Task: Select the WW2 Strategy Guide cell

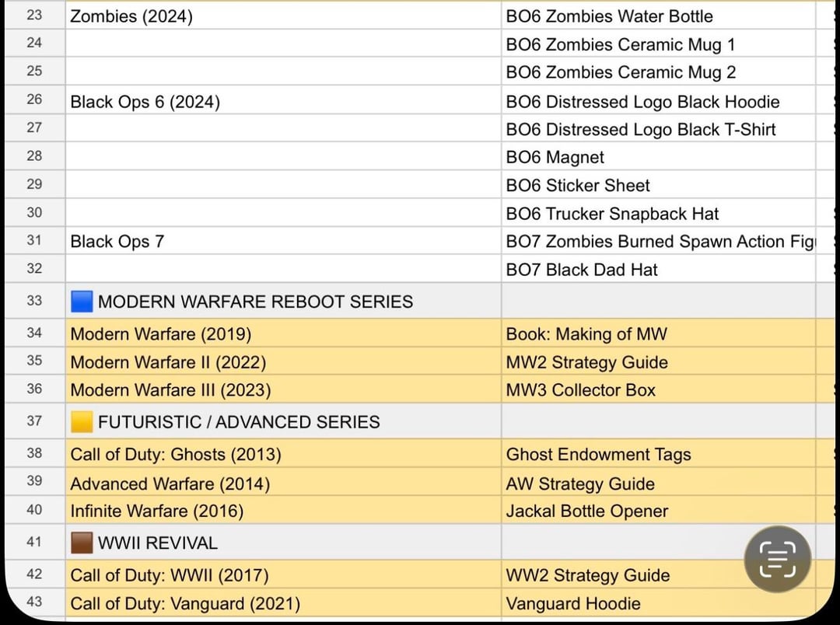Action: pos(659,574)
